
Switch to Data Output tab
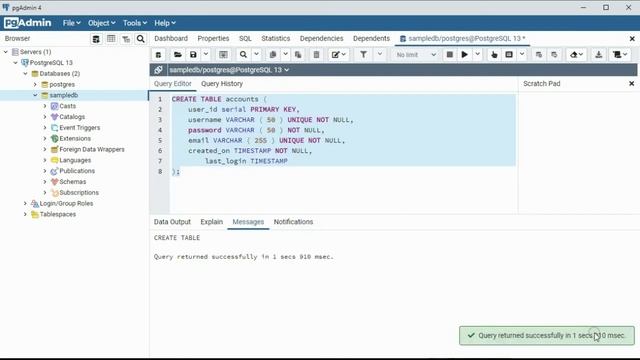(172, 222)
